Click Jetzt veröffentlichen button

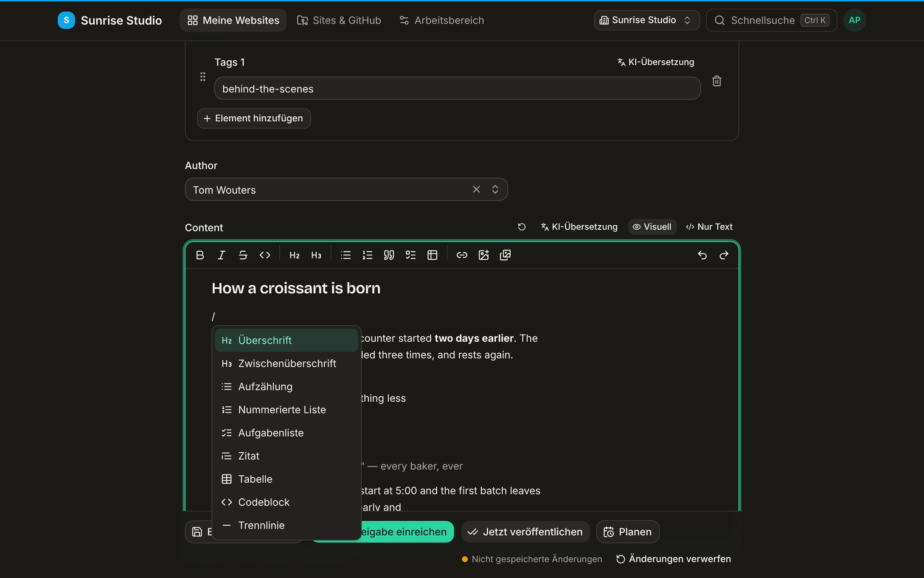(x=525, y=532)
